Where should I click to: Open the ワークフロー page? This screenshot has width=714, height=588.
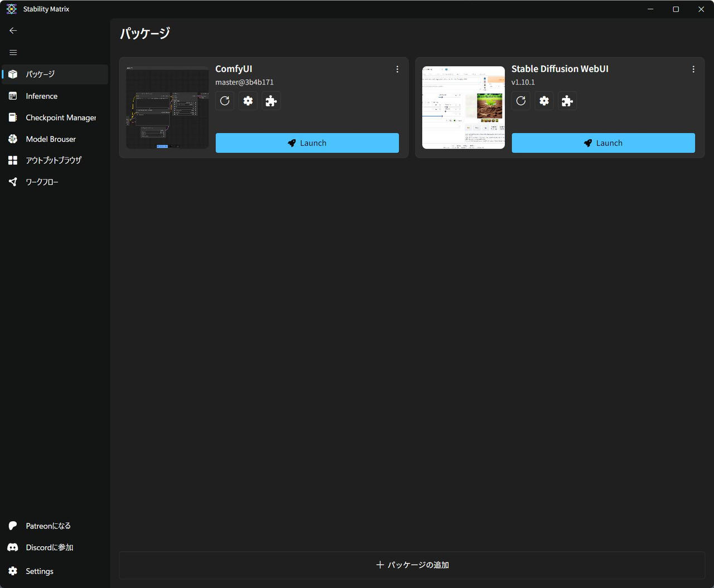pos(55,182)
